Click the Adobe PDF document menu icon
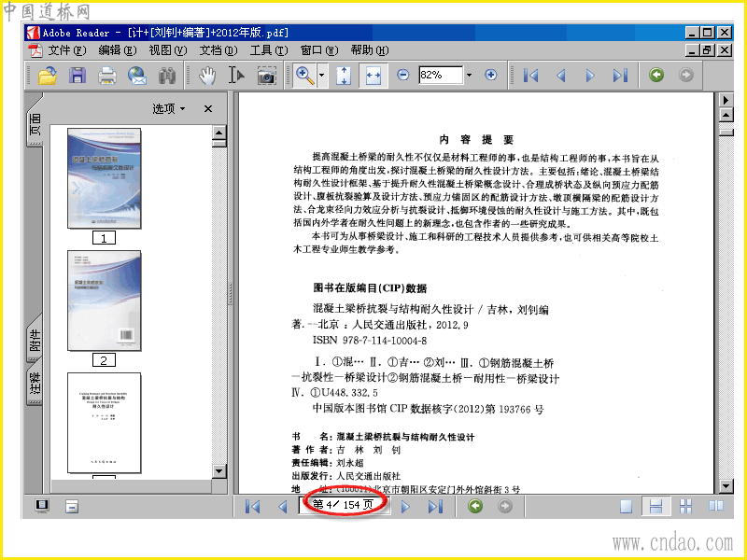The height and width of the screenshot is (560, 747). [x=35, y=50]
